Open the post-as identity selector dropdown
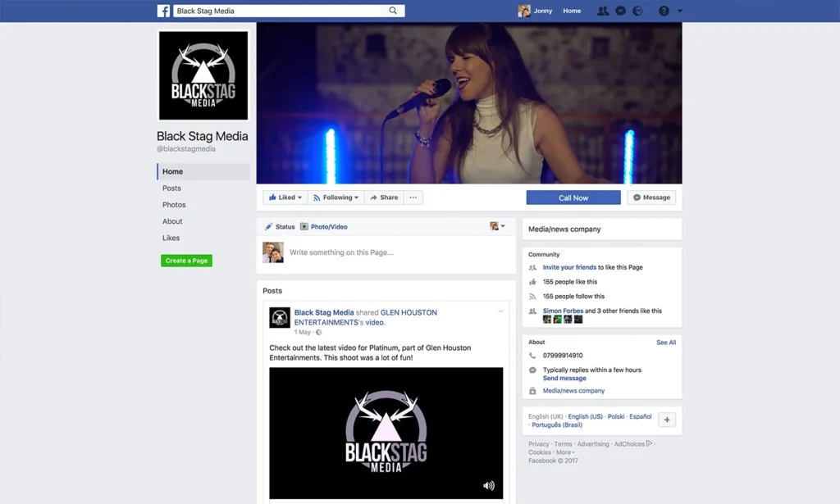 point(497,226)
